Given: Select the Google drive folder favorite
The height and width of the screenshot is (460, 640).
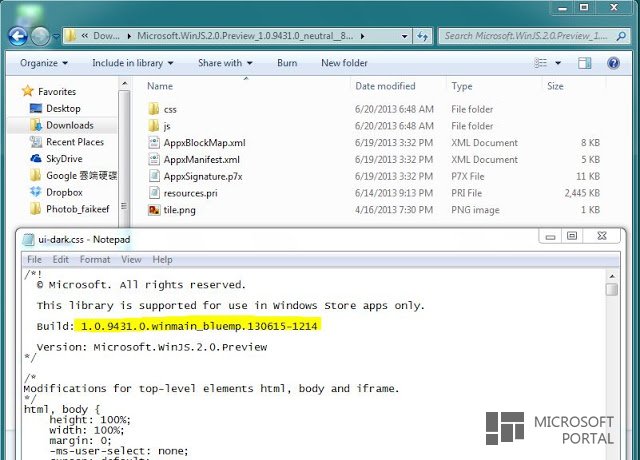Looking at the screenshot, I should point(81,175).
